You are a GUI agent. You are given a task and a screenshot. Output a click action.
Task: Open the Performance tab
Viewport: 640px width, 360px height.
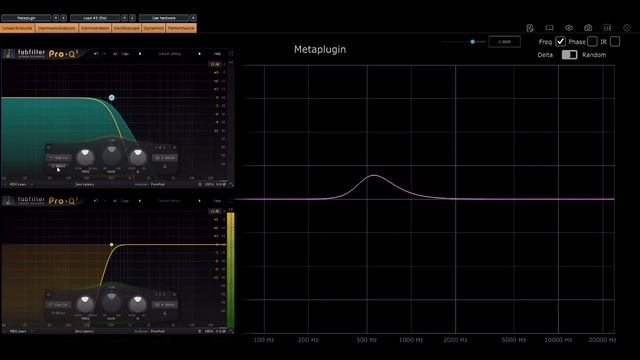click(x=181, y=28)
